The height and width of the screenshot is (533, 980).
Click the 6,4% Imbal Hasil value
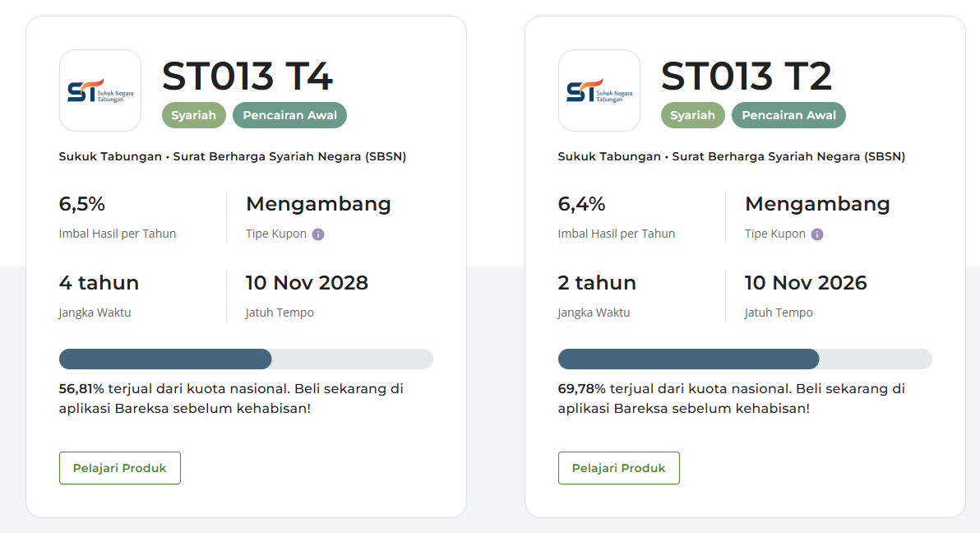click(581, 204)
